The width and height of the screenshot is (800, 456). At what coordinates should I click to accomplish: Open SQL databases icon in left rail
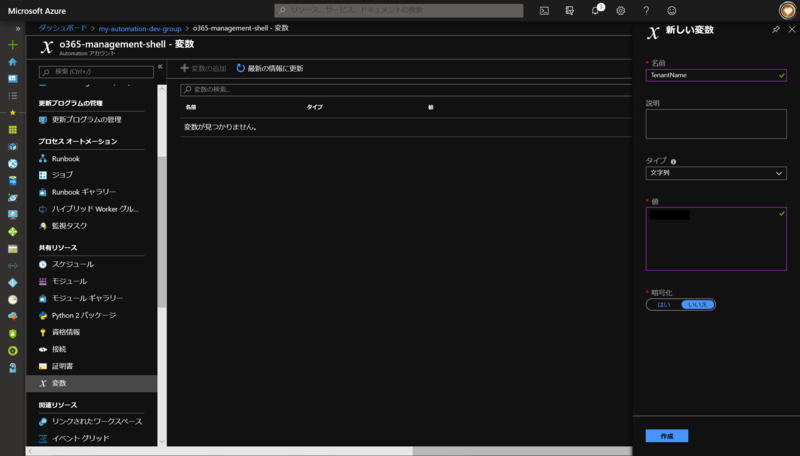click(x=13, y=181)
